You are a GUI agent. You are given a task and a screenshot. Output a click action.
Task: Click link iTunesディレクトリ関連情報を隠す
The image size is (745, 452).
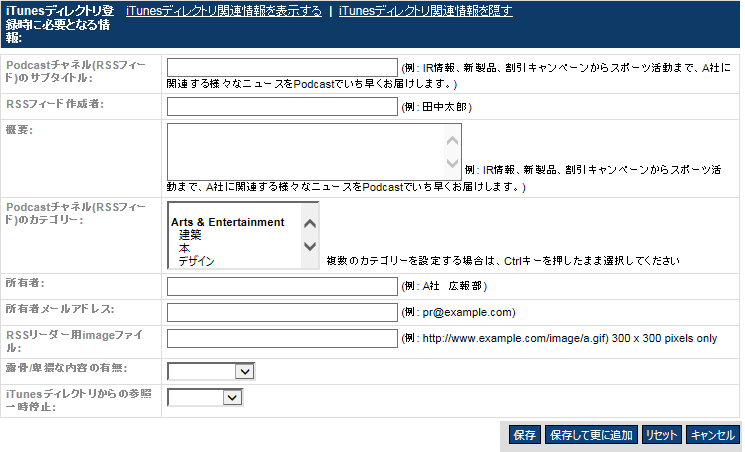426,11
